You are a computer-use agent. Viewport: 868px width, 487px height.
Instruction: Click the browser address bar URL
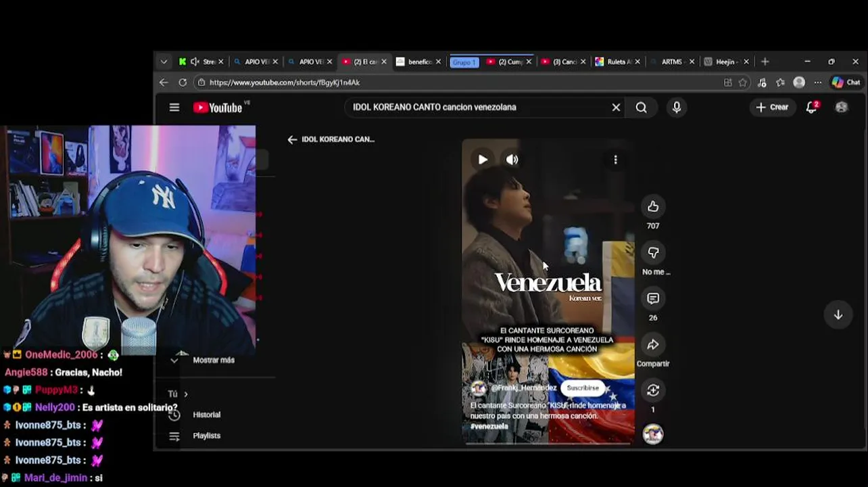[x=285, y=83]
